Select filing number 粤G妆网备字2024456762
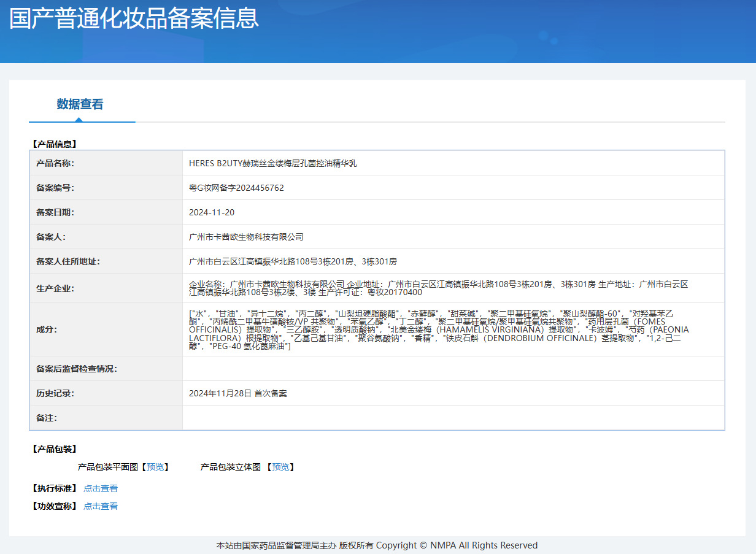 [236, 188]
